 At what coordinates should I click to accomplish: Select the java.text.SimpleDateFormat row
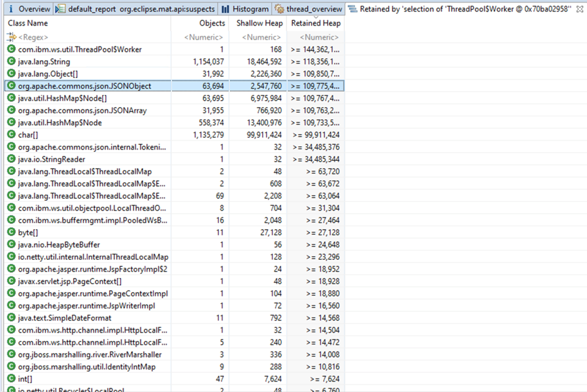click(x=174, y=318)
